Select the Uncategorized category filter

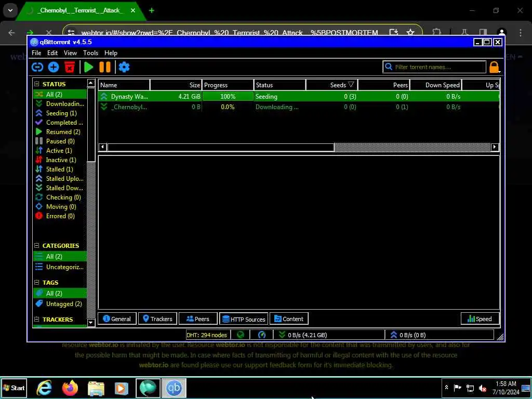60,267
